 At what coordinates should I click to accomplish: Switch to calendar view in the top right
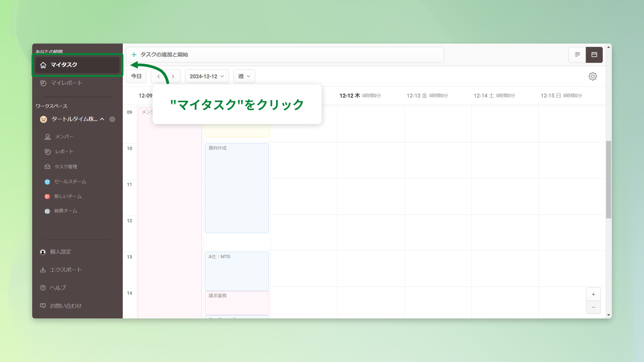594,55
